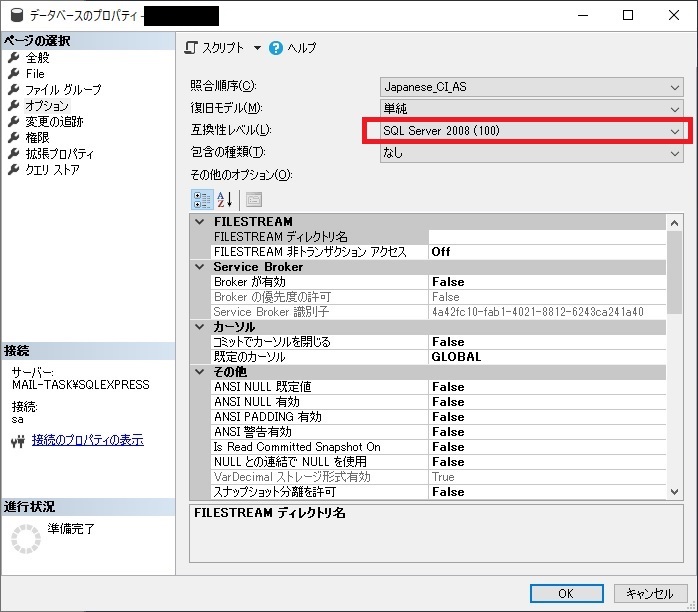Screen dimensions: 698x612
Task: Switch to the クエリ ストア page
Action: click(52, 170)
